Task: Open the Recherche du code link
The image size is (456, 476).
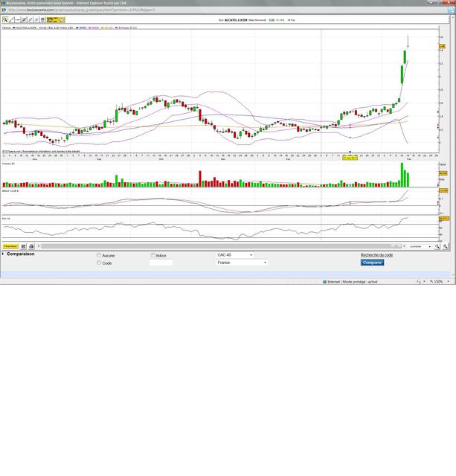Action: [376, 255]
